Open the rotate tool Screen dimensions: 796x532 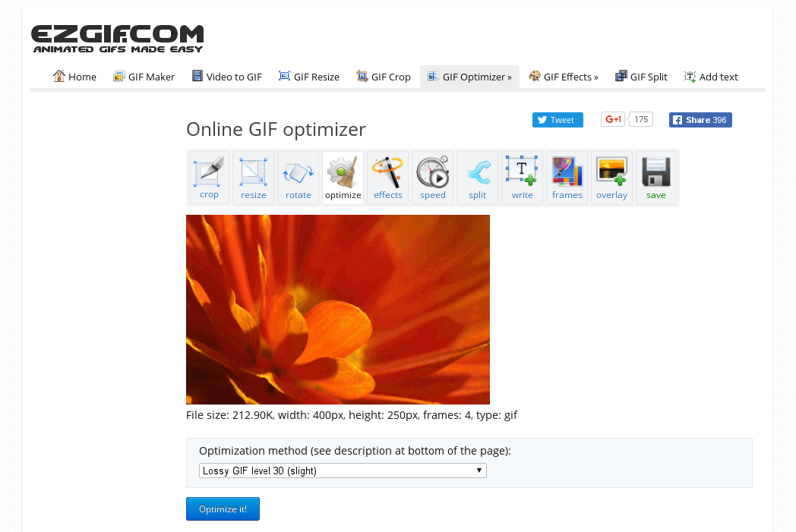[298, 177]
